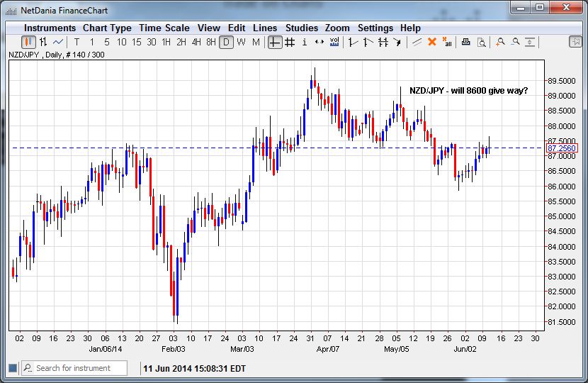This screenshot has width=588, height=383.
Task: Click the NetDania FinanceChart title bar icon
Action: (x=11, y=11)
